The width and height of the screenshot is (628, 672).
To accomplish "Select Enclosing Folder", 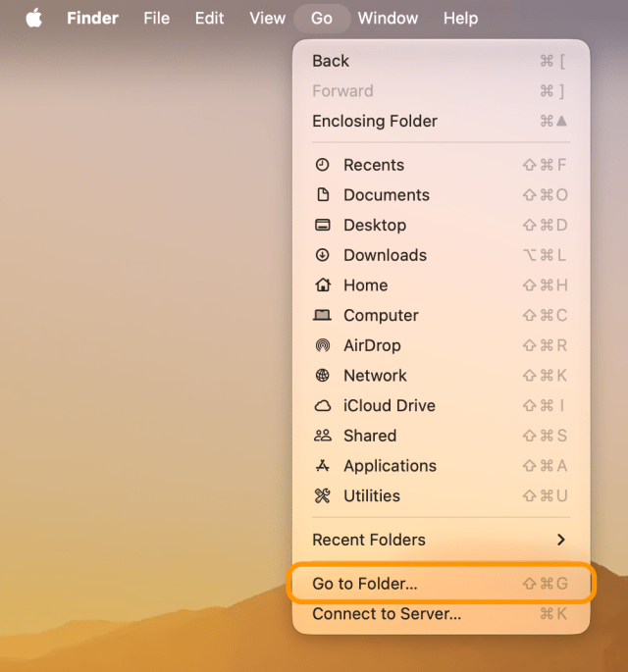I will click(x=441, y=121).
